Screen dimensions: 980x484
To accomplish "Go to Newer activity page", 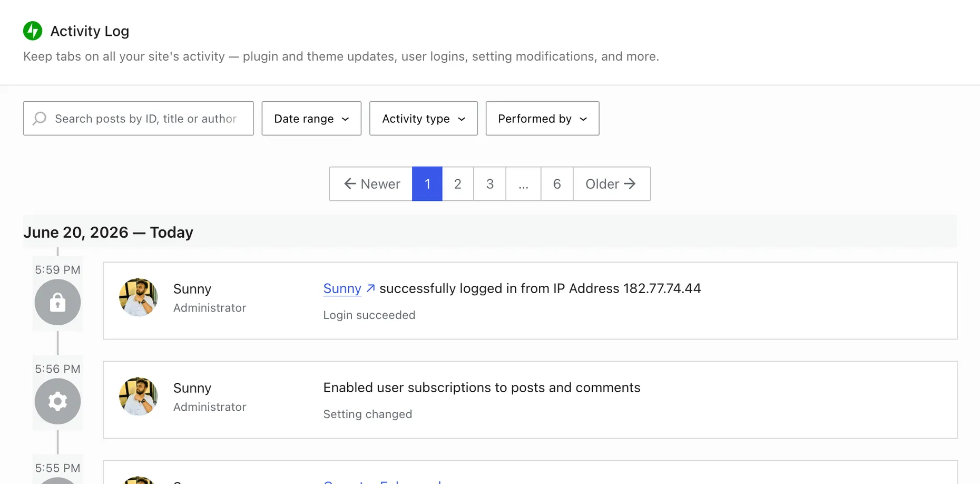I will [x=371, y=184].
